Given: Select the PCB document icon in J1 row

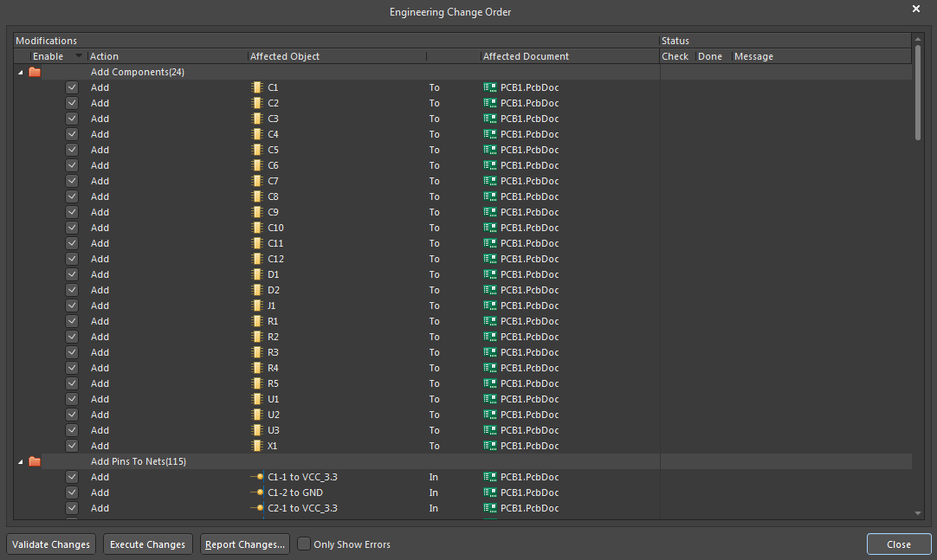Looking at the screenshot, I should [490, 306].
